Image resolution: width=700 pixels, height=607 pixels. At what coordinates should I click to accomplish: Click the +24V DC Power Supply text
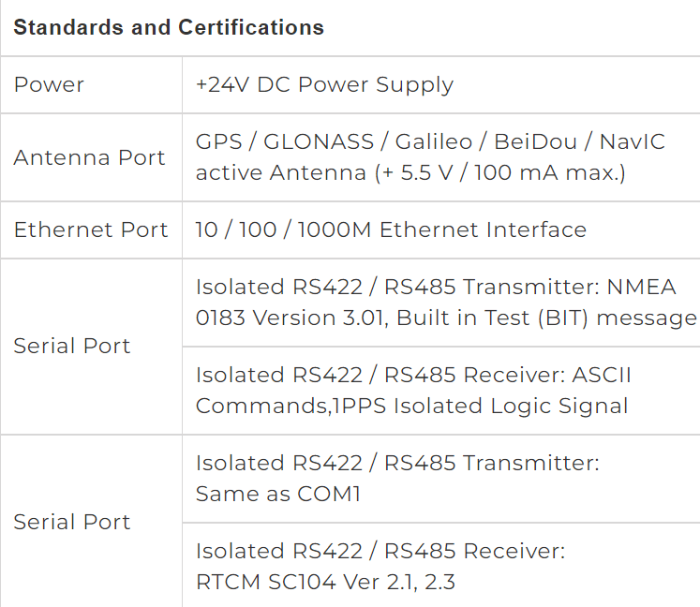click(324, 85)
